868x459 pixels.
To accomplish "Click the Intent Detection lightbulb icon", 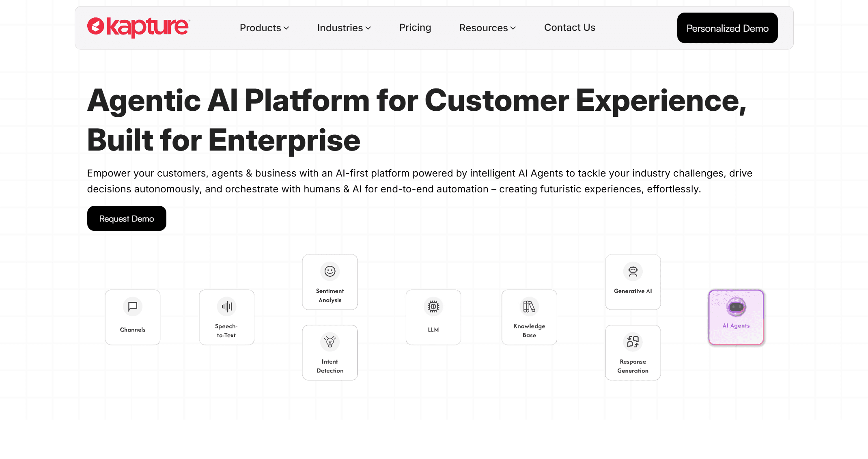I will click(x=330, y=342).
